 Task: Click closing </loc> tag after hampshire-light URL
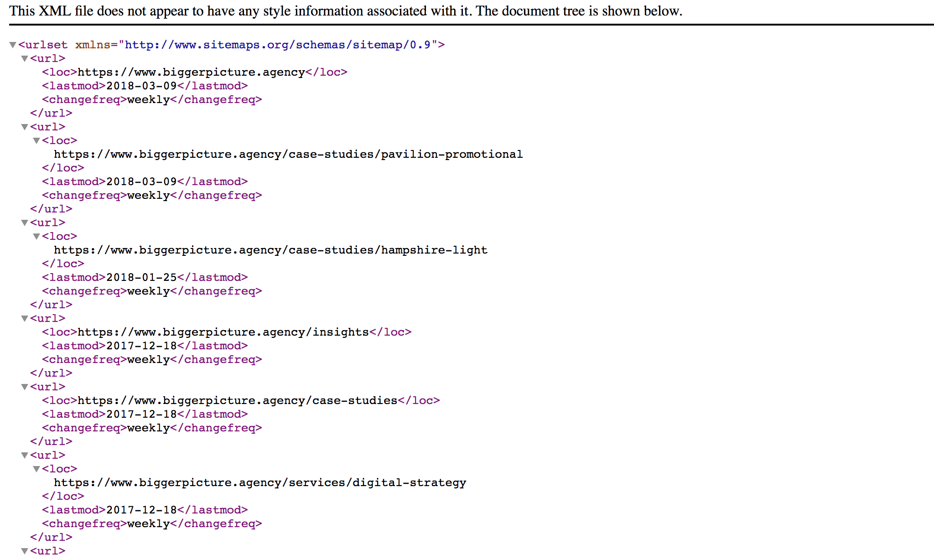pos(63,264)
